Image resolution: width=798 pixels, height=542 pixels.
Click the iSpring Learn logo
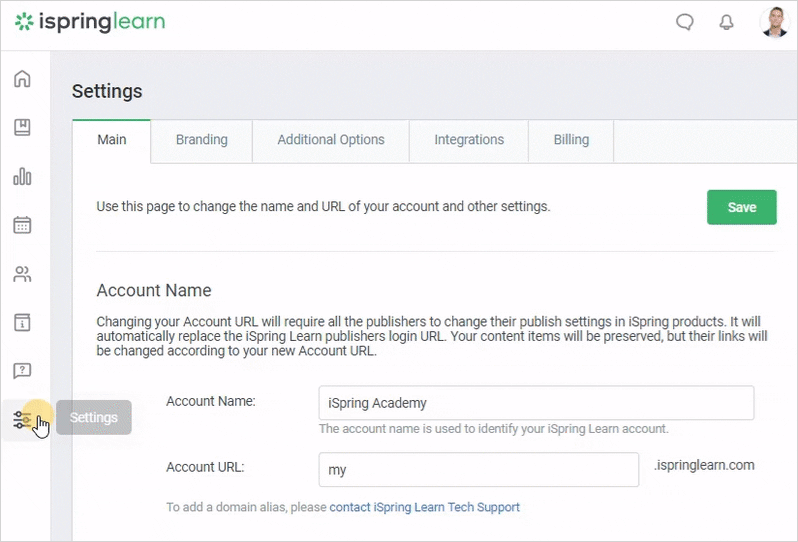click(90, 22)
